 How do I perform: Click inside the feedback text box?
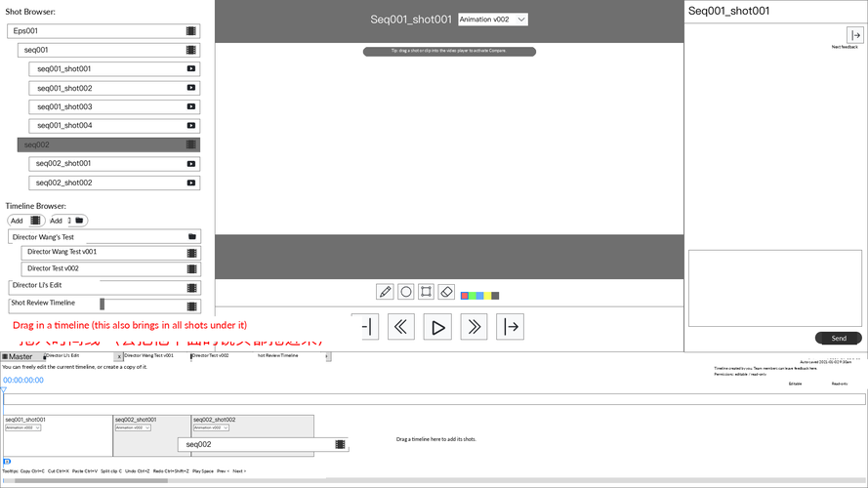tap(775, 288)
